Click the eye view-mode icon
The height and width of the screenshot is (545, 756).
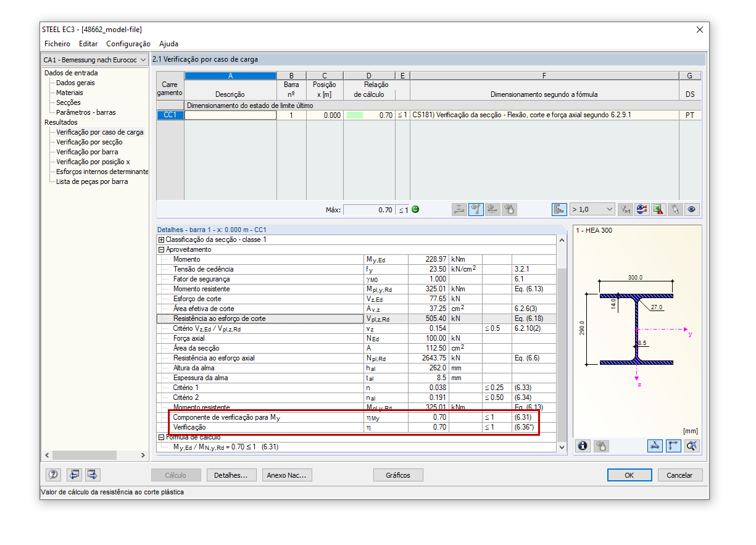pyautogui.click(x=692, y=209)
